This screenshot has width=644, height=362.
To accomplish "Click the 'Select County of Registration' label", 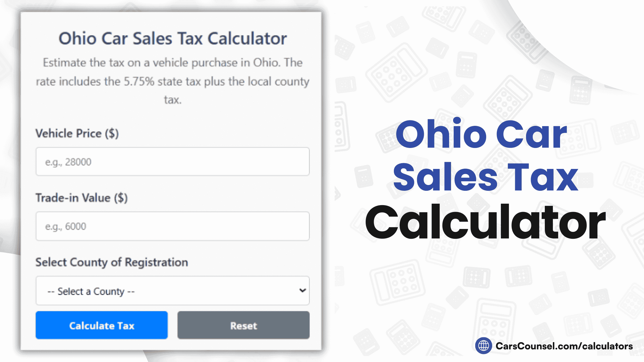I will 112,262.
